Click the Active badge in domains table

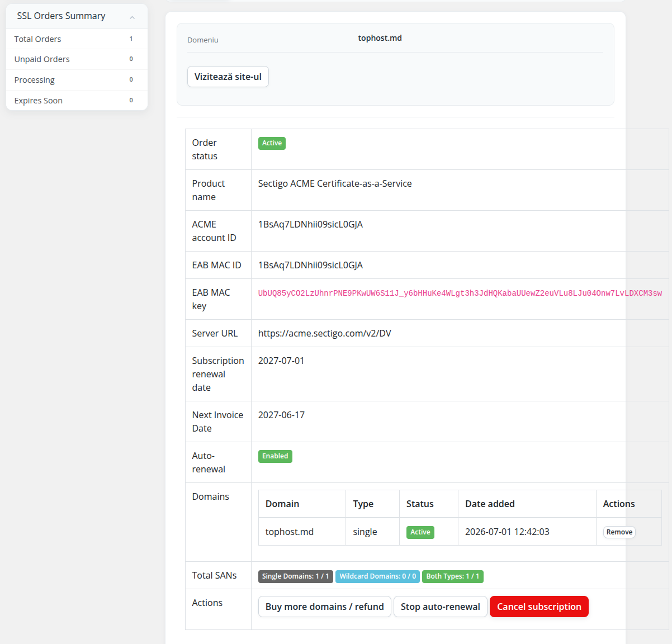pos(420,532)
